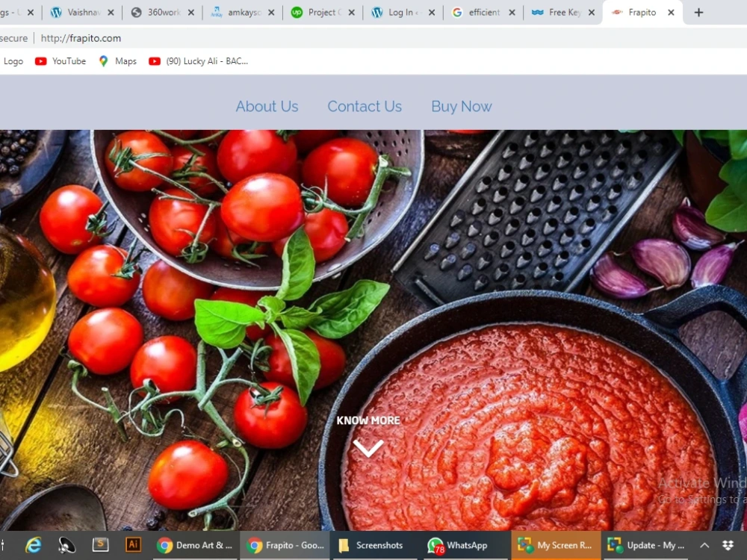Show hidden system tray icons
The image size is (747, 560).
[704, 545]
